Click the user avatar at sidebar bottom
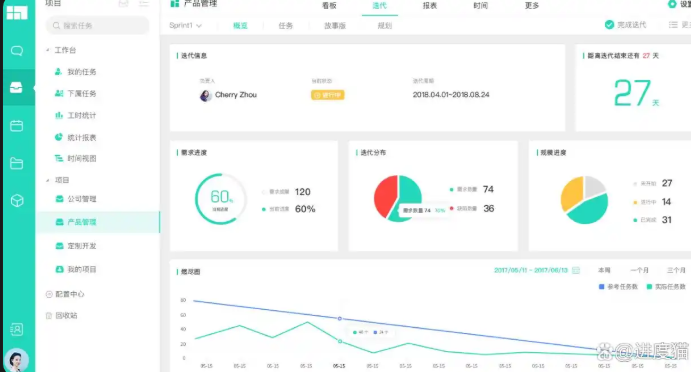This screenshot has height=372, width=691. [16, 360]
